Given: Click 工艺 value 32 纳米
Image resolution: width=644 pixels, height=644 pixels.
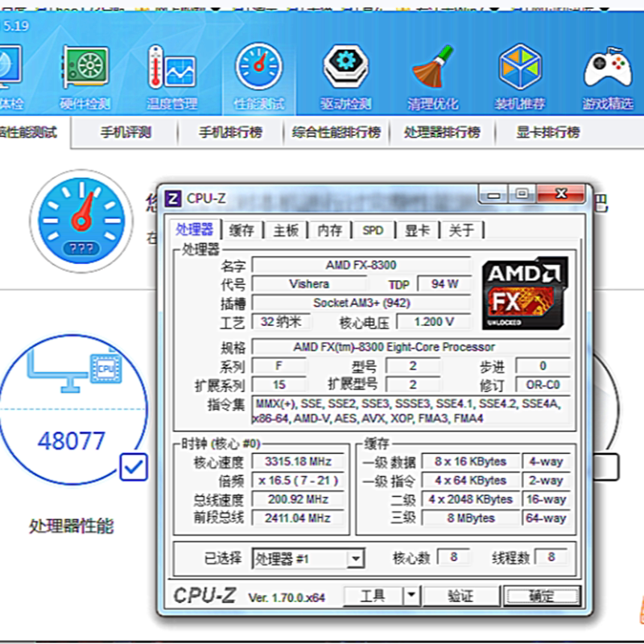Looking at the screenshot, I should [x=280, y=321].
